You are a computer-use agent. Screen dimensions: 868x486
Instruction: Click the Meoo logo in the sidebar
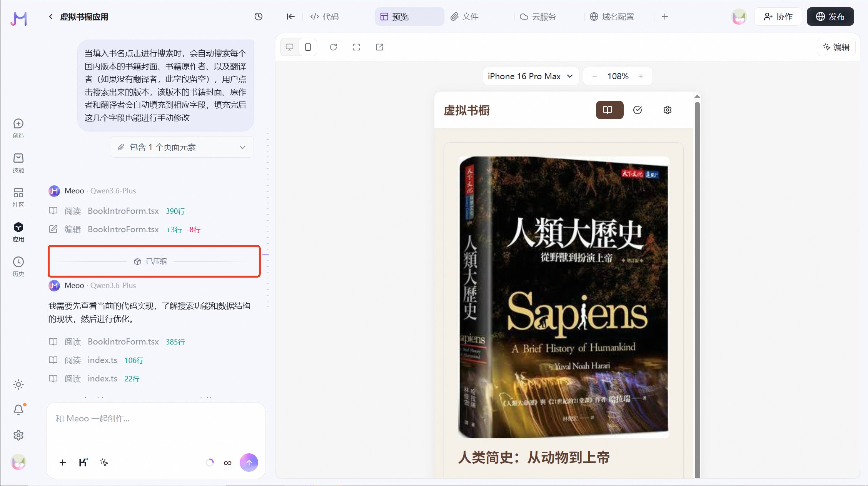click(18, 18)
